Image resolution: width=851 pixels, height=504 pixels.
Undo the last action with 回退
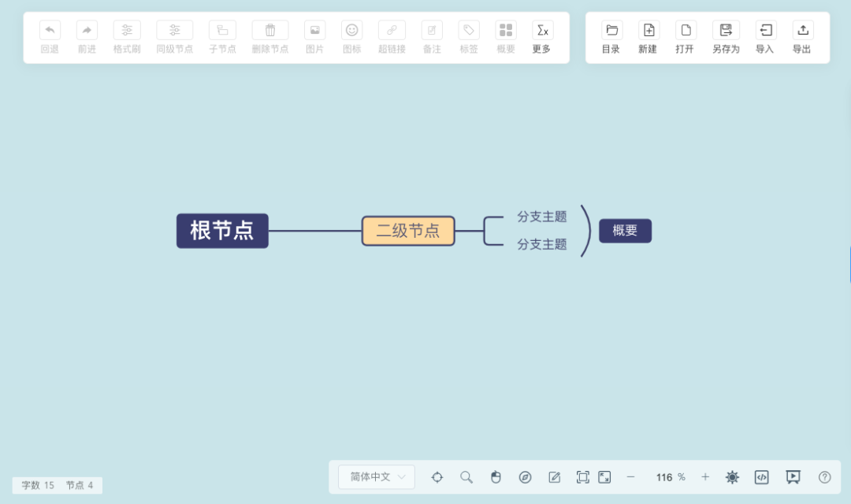click(50, 35)
